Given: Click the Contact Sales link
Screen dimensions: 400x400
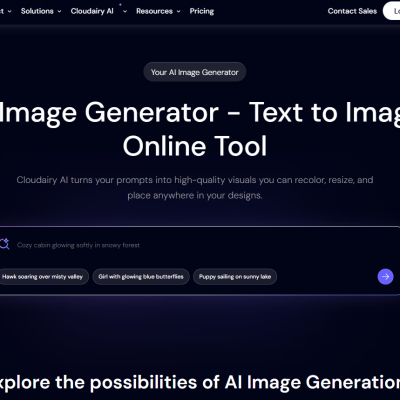Looking at the screenshot, I should (352, 11).
